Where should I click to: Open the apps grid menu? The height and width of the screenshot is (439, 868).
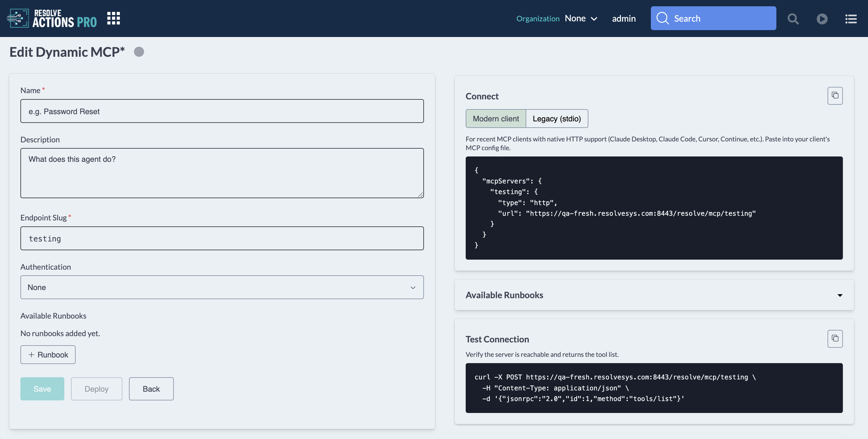(x=114, y=18)
